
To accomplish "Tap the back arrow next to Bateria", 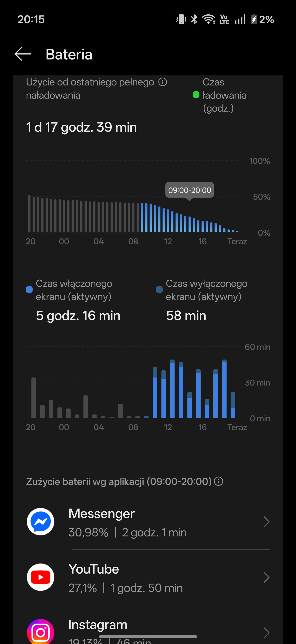I will [x=23, y=54].
